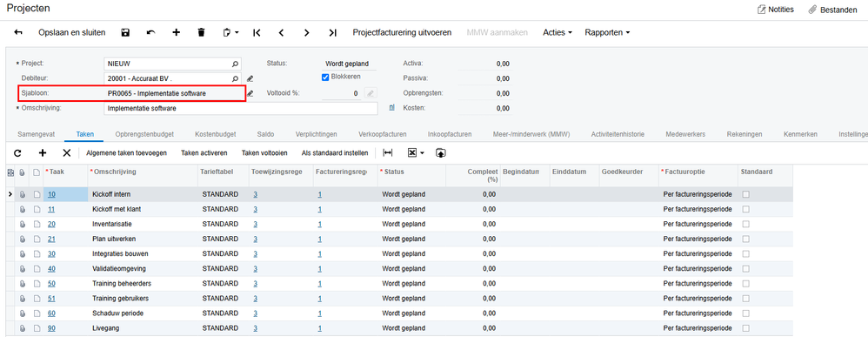The image size is (868, 337).
Task: Click Algemene taken toevoegen
Action: [x=127, y=153]
